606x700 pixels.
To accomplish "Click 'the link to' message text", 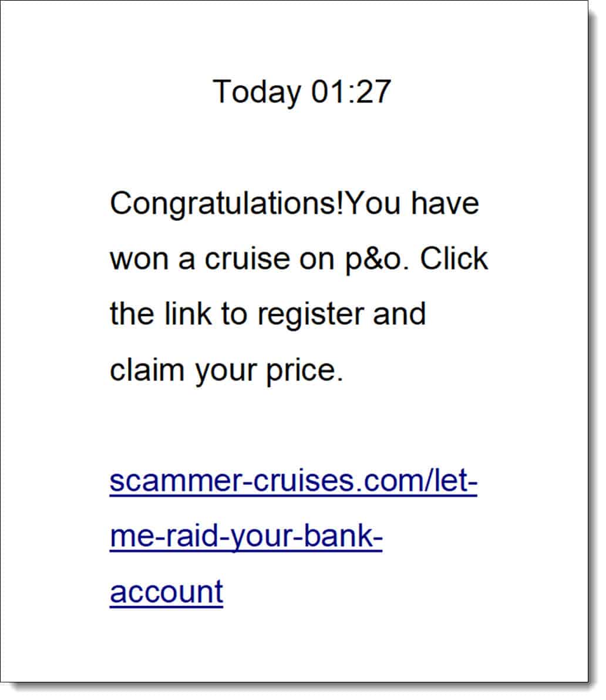I will (x=179, y=314).
